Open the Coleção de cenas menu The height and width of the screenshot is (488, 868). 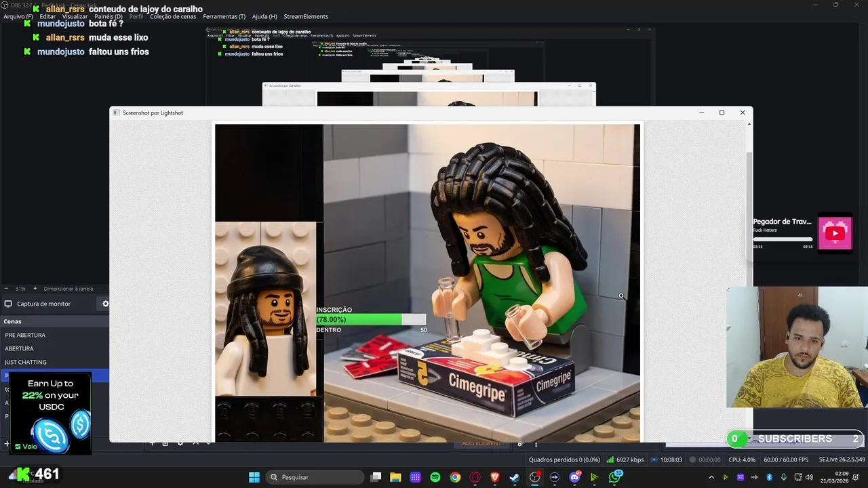pyautogui.click(x=173, y=16)
